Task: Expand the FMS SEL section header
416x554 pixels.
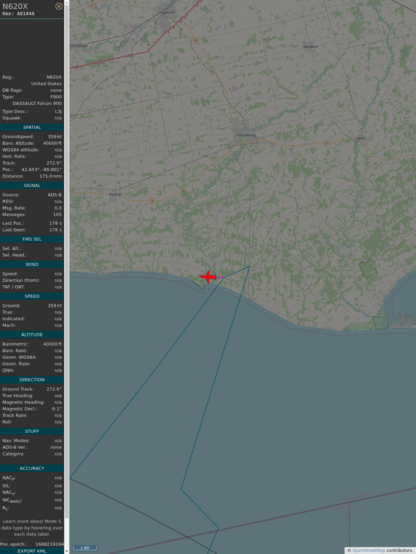Action: (32, 239)
